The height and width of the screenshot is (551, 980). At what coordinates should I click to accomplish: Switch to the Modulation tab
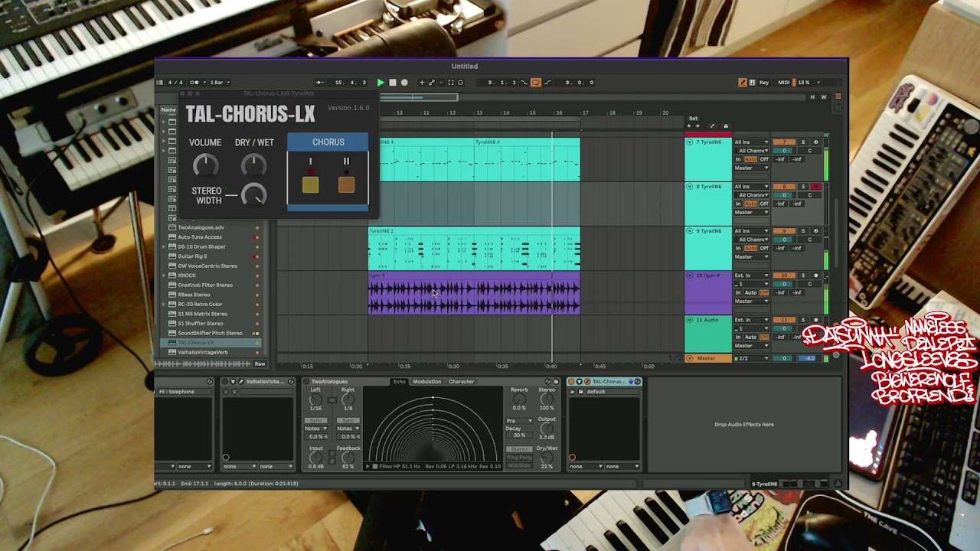pos(426,381)
